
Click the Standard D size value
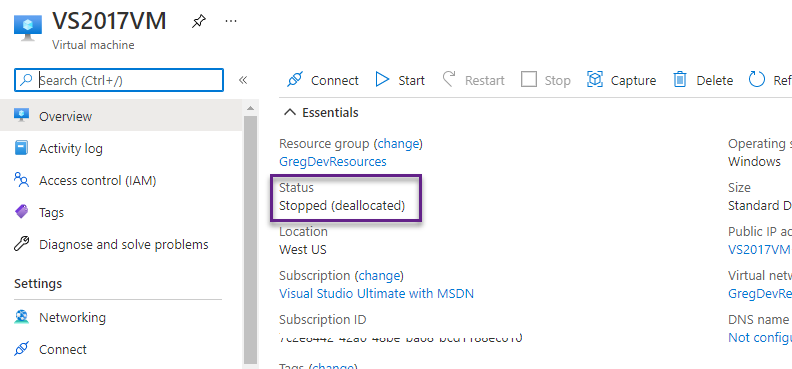point(760,205)
